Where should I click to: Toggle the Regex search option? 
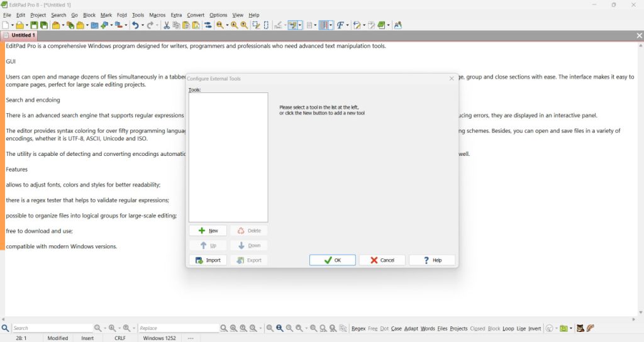tap(358, 328)
